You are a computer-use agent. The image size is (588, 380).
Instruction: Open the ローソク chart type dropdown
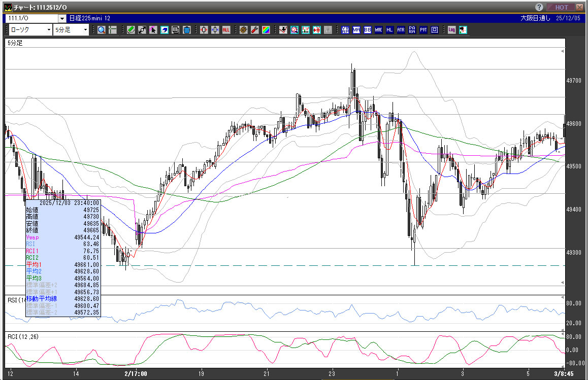click(x=48, y=30)
